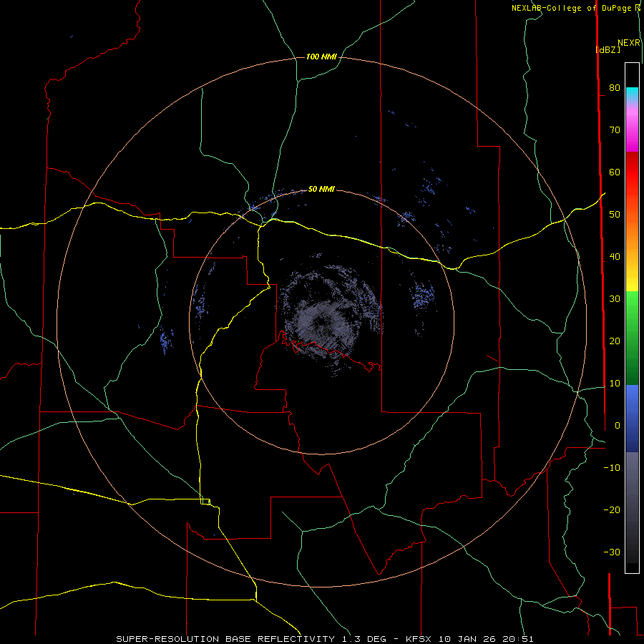Viewport: 644px width, 644px height.
Task: Click the 20 value on the dBZ scale
Action: pyautogui.click(x=615, y=341)
